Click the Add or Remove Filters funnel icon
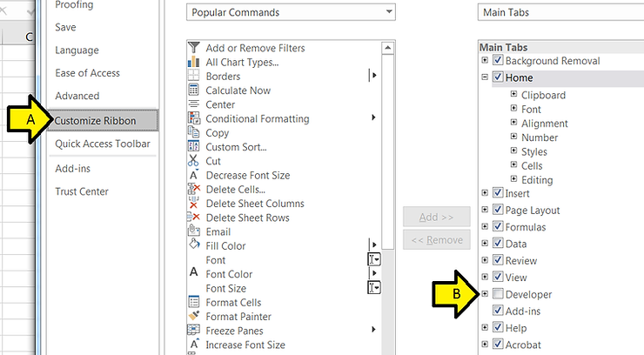Viewport: 644px width, 355px height. pyautogui.click(x=194, y=48)
